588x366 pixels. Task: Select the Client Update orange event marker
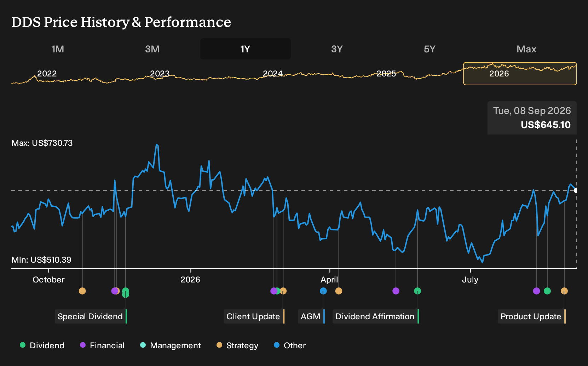[x=283, y=291]
